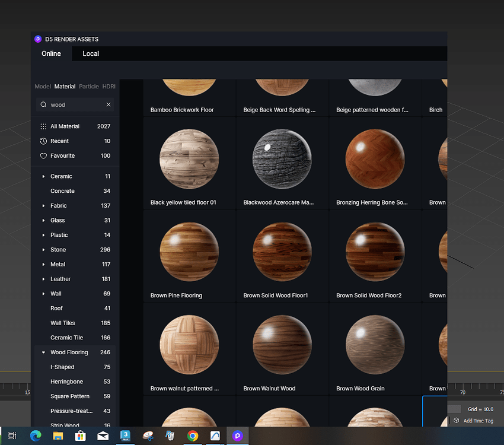
Task: Select the Pressure-treat... subcategory
Action: point(75,411)
